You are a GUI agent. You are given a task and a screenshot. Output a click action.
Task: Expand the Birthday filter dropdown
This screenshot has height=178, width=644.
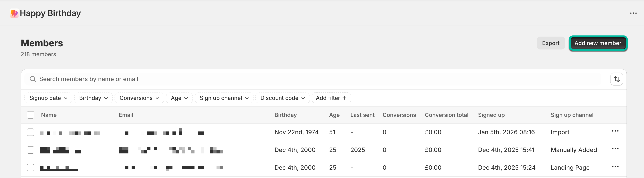93,98
